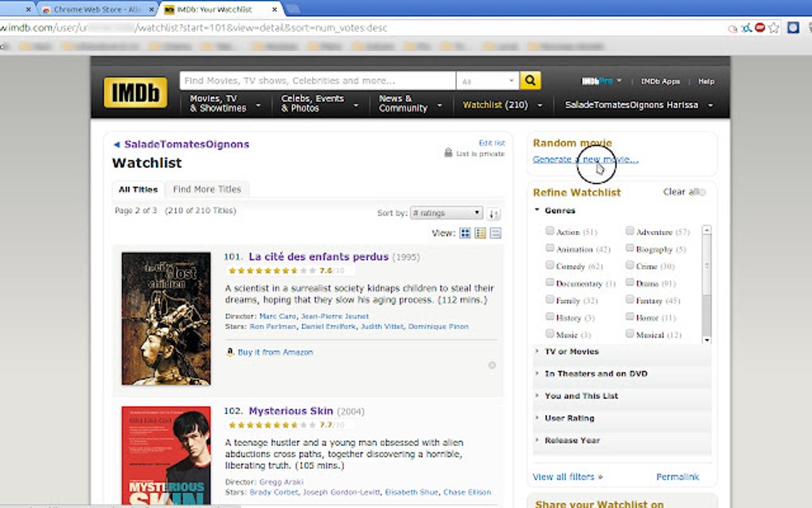Check the Documentary genre checkbox
Viewport: 812px width, 508px height.
point(550,282)
